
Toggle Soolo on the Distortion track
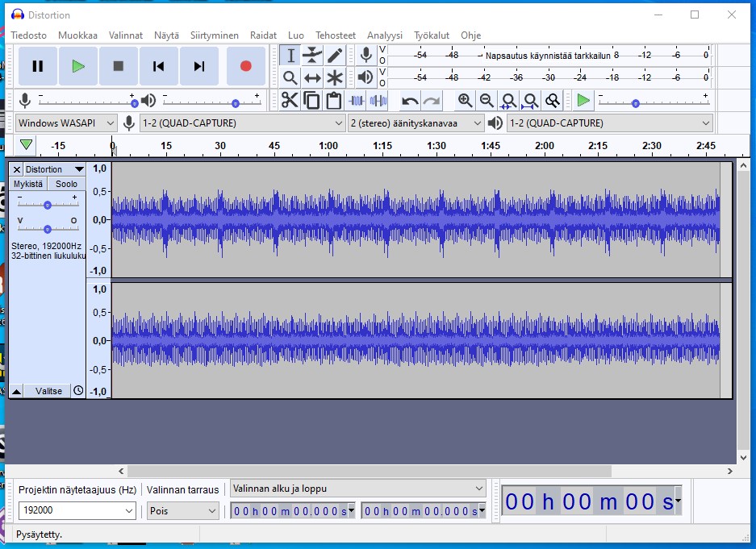[66, 184]
